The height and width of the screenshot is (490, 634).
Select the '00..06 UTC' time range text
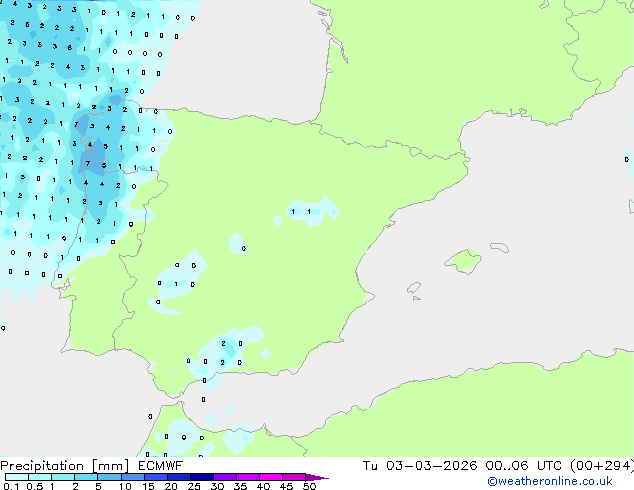524,466
